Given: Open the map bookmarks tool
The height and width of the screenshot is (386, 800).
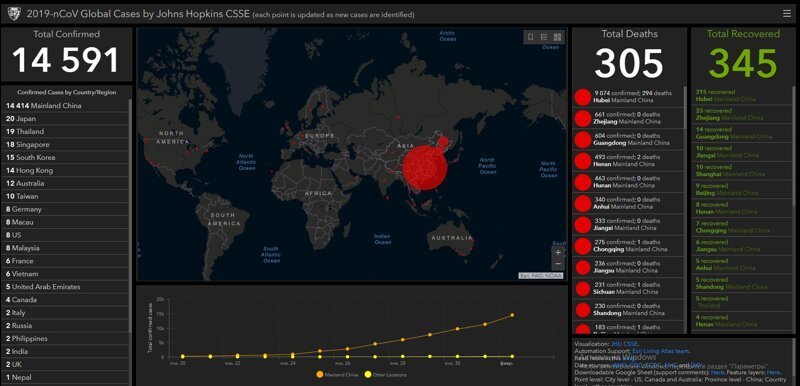Looking at the screenshot, I should pos(531,37).
